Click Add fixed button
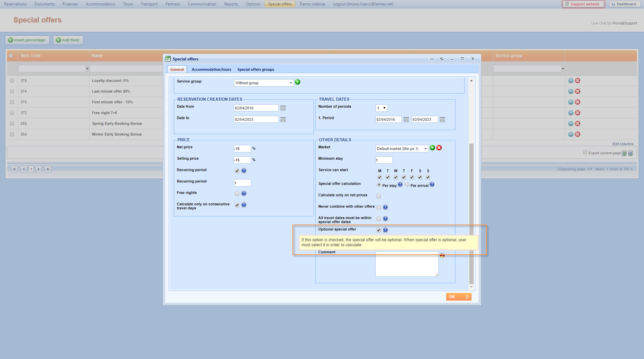The height and width of the screenshot is (359, 644). pyautogui.click(x=68, y=40)
